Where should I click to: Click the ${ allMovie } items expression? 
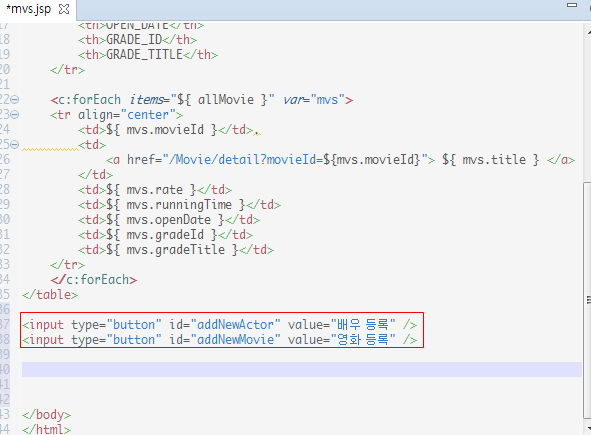[x=222, y=100]
